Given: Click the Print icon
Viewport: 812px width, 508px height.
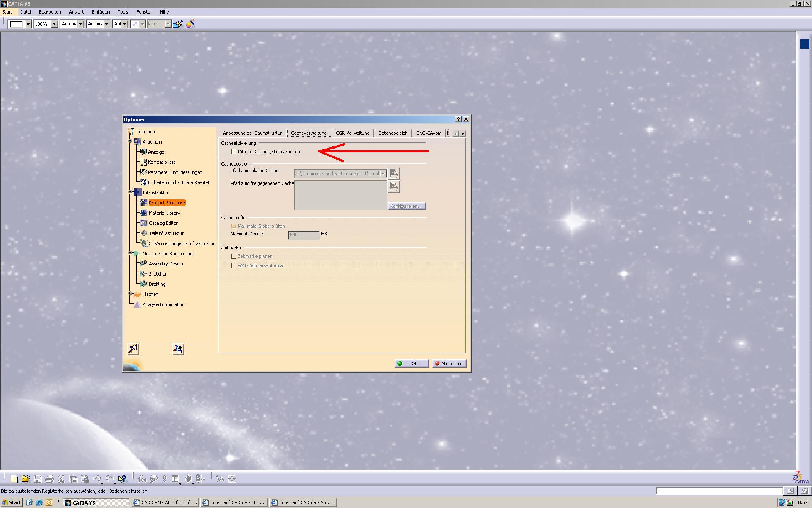Looking at the screenshot, I should 49,479.
